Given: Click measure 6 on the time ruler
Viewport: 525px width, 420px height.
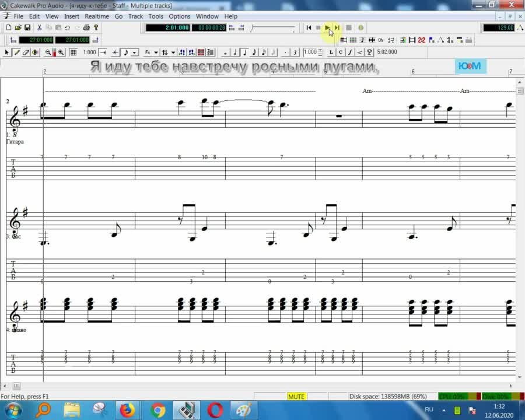Looking at the screenshot, I should click(413, 71).
